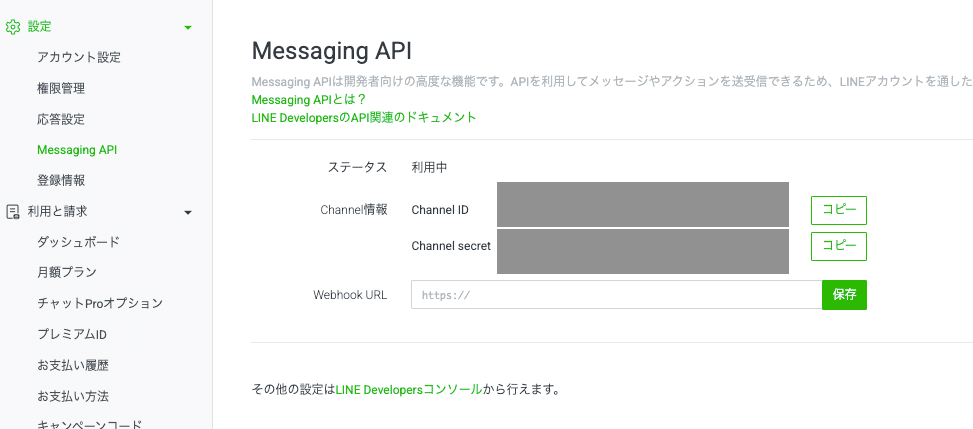The width and height of the screenshot is (973, 429).
Task: Open LINE DevelopersのAPI関連のドキュメント link
Action: [x=364, y=117]
